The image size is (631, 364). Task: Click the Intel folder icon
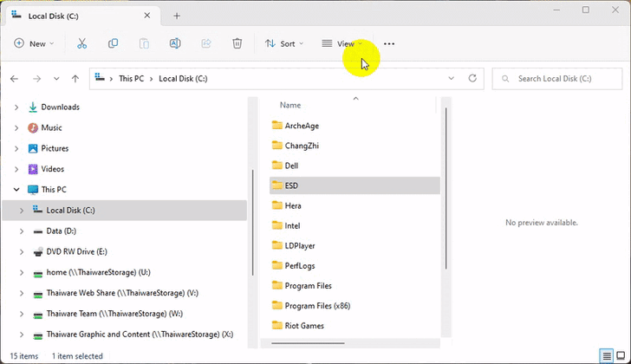(276, 225)
